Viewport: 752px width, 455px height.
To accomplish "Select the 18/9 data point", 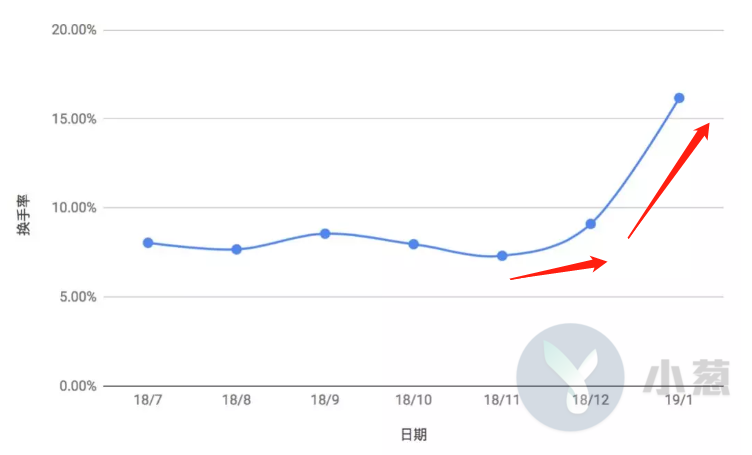I will point(325,233).
